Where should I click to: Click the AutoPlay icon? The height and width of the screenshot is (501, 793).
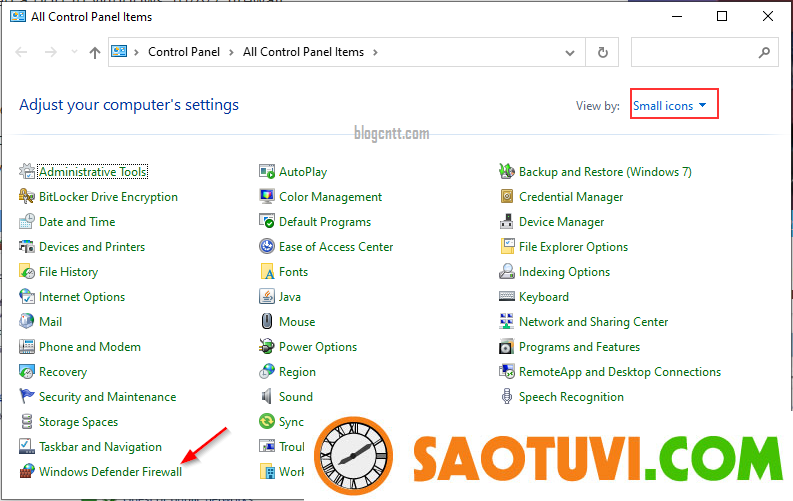[x=267, y=171]
